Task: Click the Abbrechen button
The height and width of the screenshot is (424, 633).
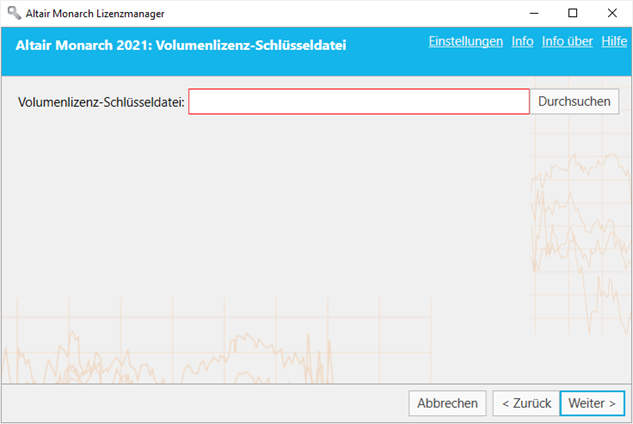Action: pos(447,403)
